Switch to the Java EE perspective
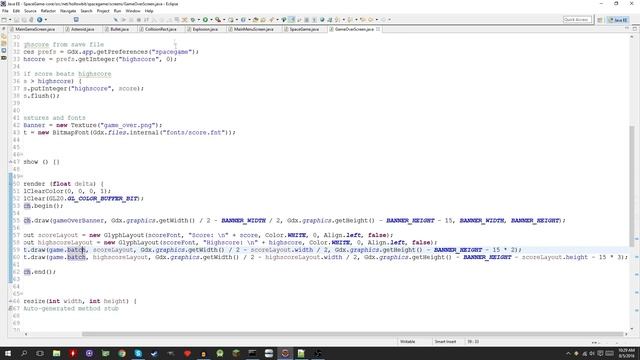The height and width of the screenshot is (360, 640). (x=618, y=20)
